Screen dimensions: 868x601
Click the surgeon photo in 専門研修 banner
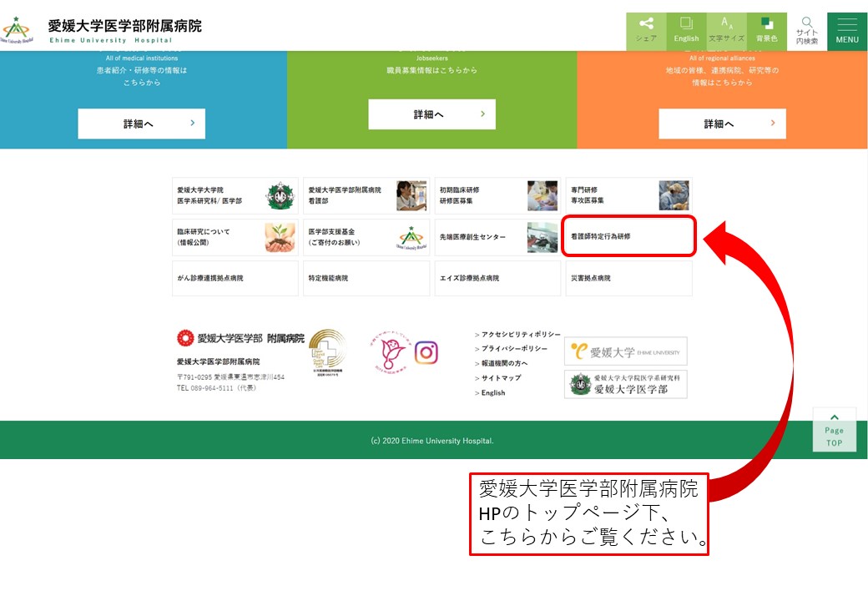coord(674,195)
